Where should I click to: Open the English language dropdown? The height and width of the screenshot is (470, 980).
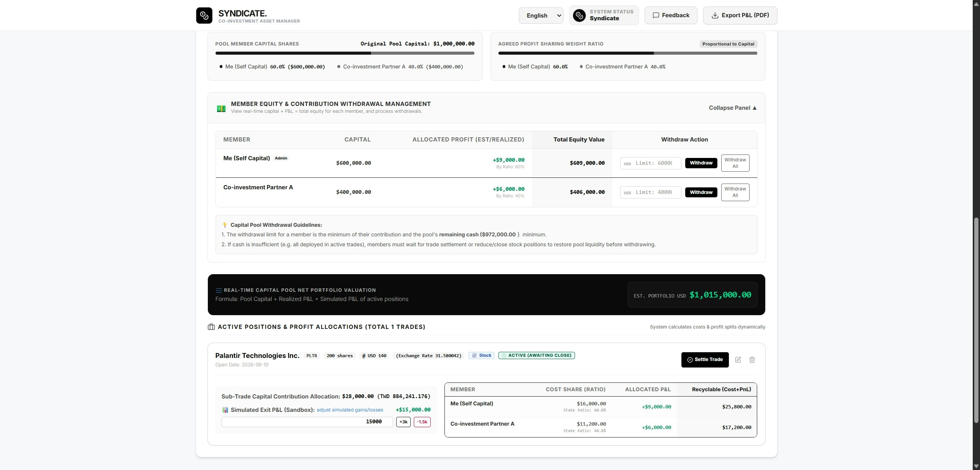pyautogui.click(x=541, y=16)
